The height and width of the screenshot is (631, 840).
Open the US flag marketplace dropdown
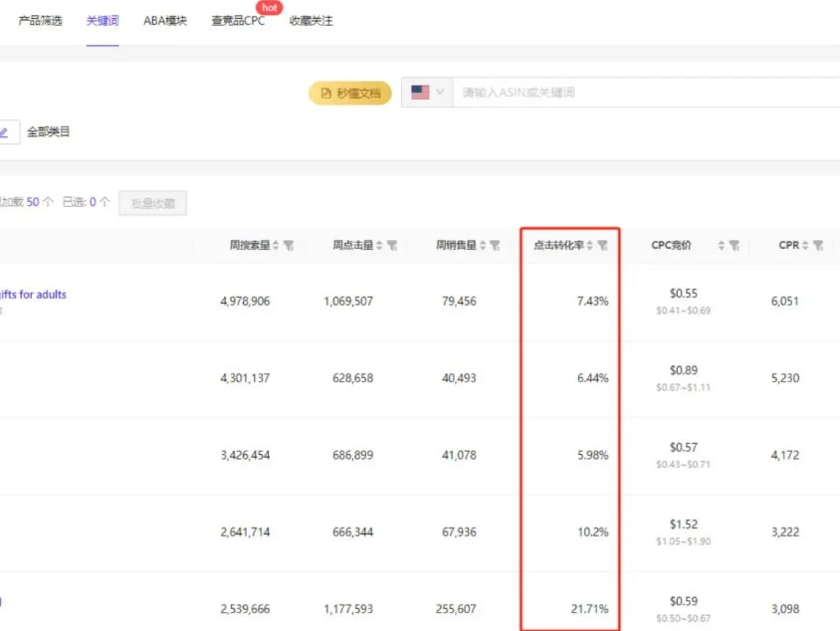pos(427,93)
